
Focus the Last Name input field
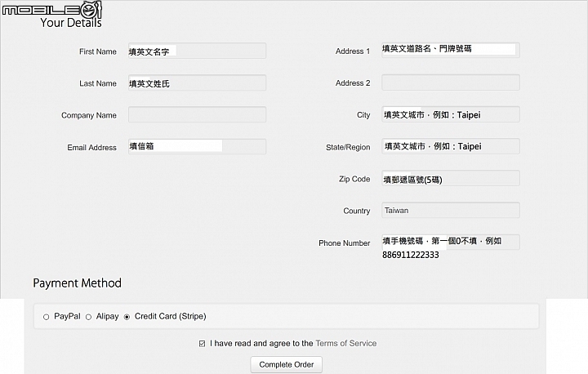point(198,82)
